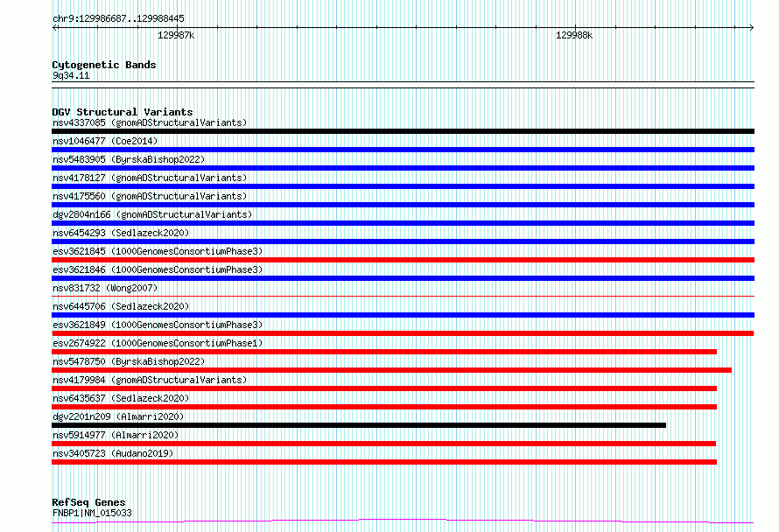The height and width of the screenshot is (532, 779).
Task: Click the red bar under esv3621849
Action: 403,333
